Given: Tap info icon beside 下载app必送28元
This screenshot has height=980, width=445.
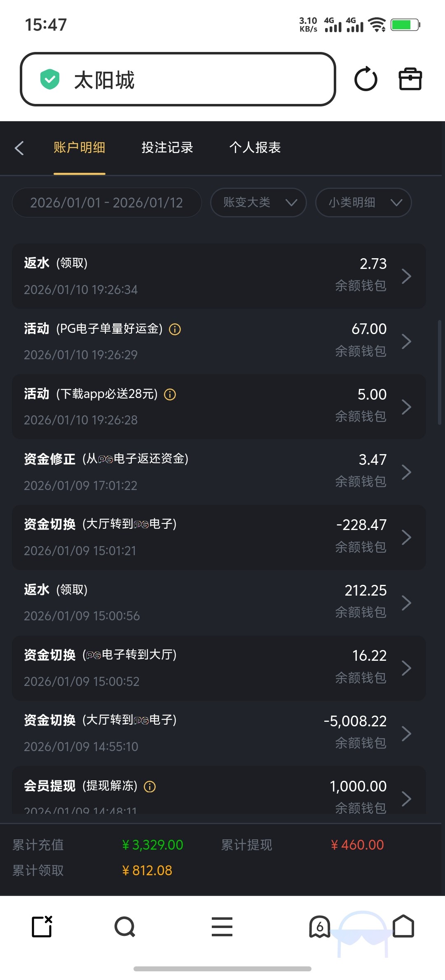Looking at the screenshot, I should pyautogui.click(x=170, y=395).
